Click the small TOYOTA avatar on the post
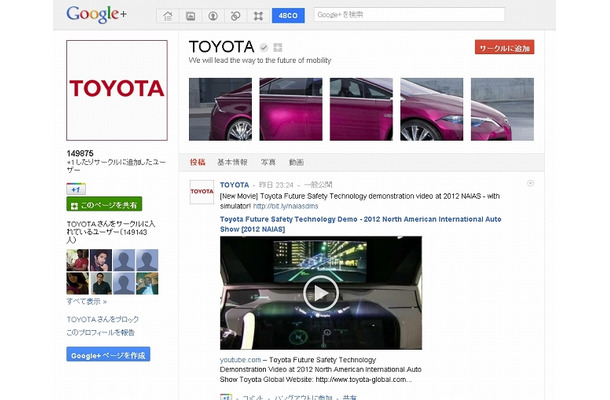This screenshot has height=400, width=610. 202,192
